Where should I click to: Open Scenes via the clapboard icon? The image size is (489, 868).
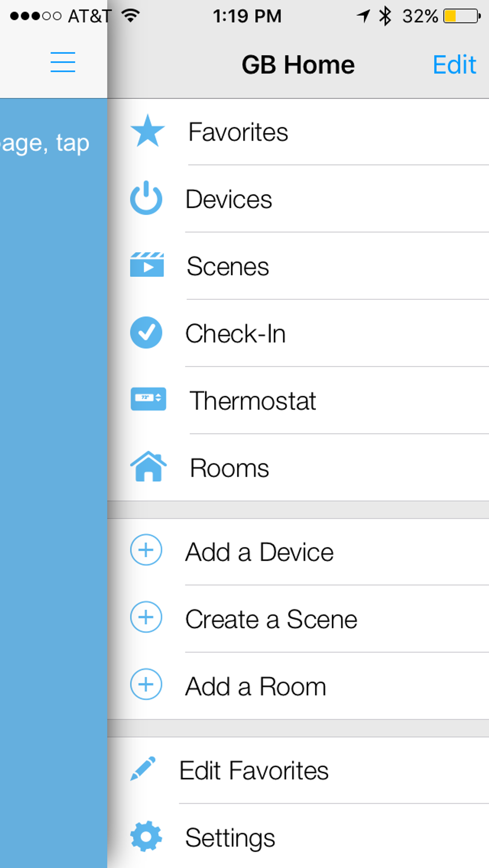click(146, 266)
